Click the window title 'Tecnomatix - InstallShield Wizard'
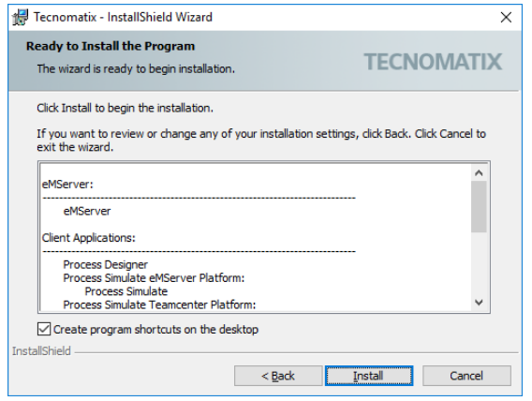532x401 pixels. pos(123,17)
